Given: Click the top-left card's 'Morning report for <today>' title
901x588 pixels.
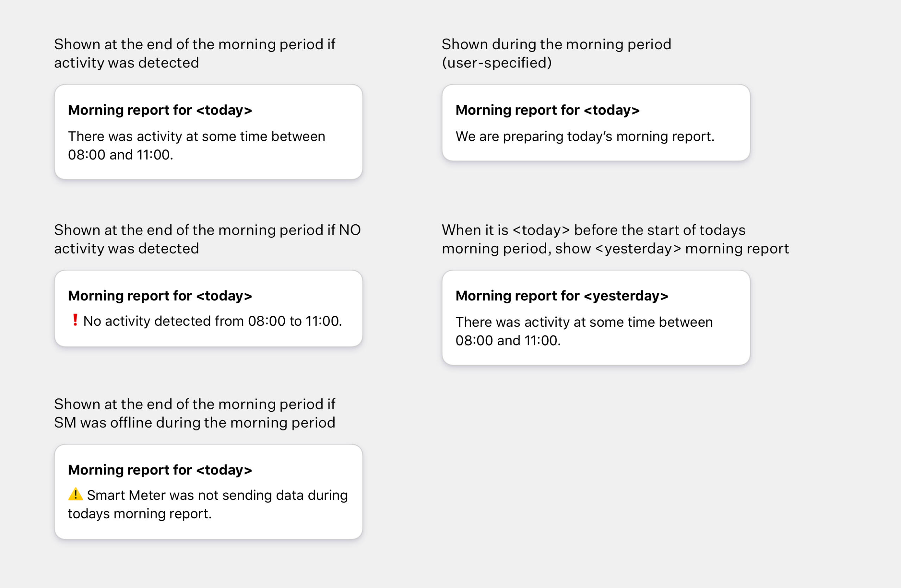Looking at the screenshot, I should (x=160, y=110).
